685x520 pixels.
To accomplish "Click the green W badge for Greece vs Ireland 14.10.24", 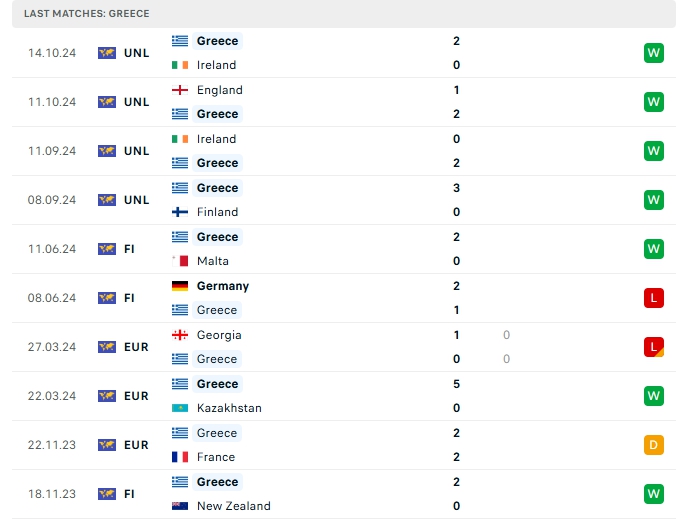I will point(654,53).
